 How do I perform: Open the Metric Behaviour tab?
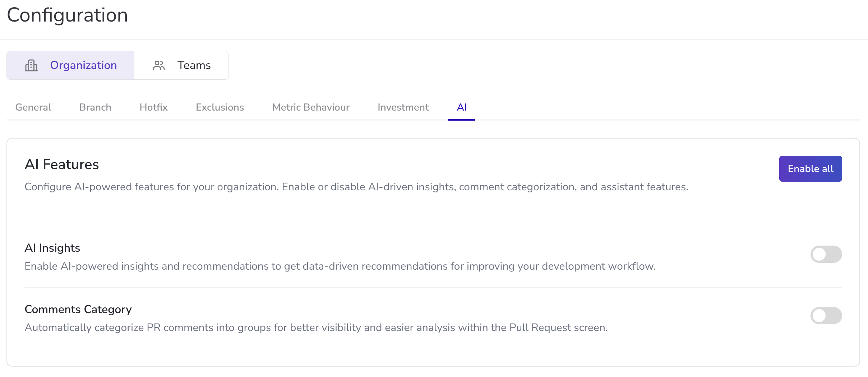tap(311, 107)
